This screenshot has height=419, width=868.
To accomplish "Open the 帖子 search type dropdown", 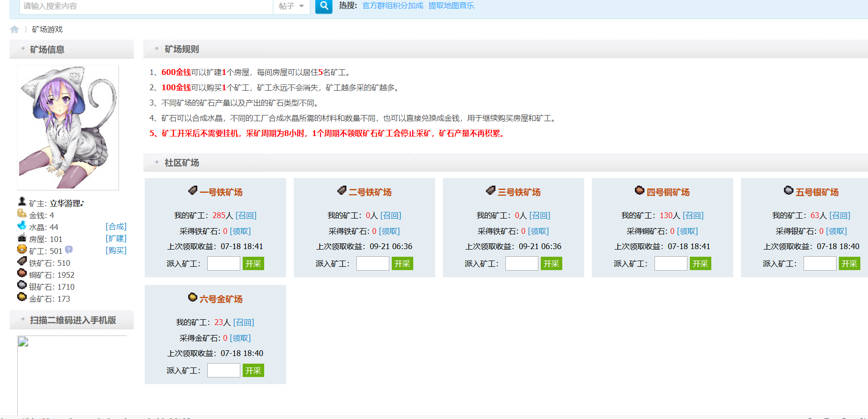I will (x=291, y=6).
